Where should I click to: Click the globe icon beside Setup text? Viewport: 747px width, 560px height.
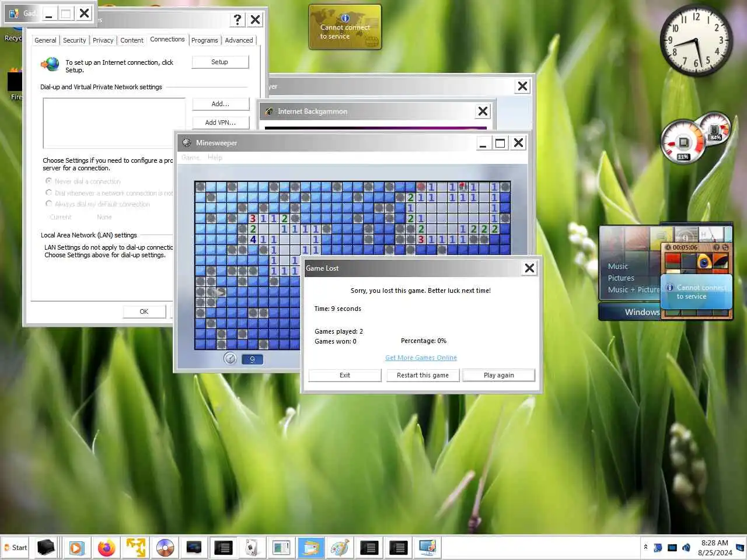point(51,64)
